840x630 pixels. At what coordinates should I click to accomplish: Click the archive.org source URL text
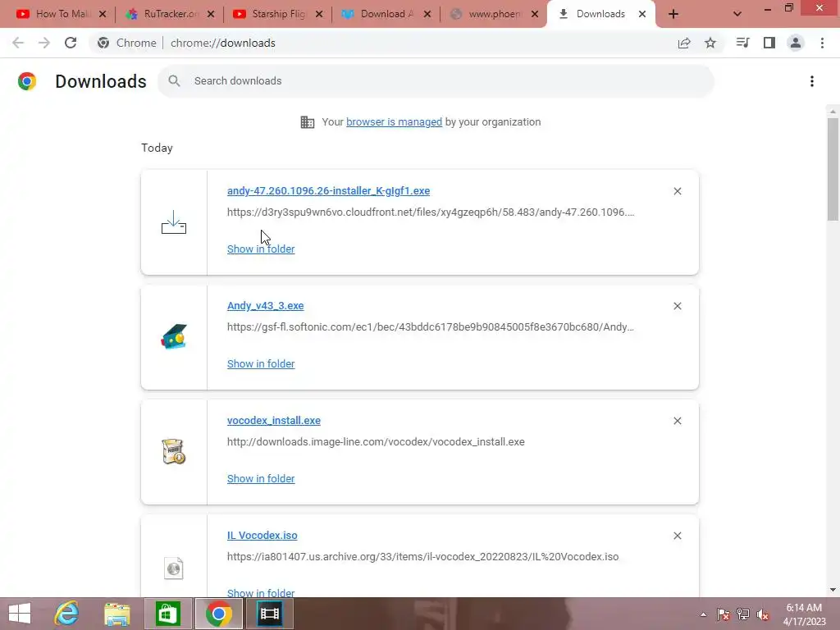(422, 557)
